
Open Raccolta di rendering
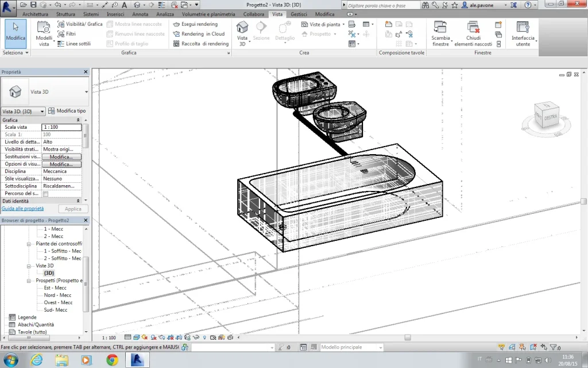click(201, 44)
